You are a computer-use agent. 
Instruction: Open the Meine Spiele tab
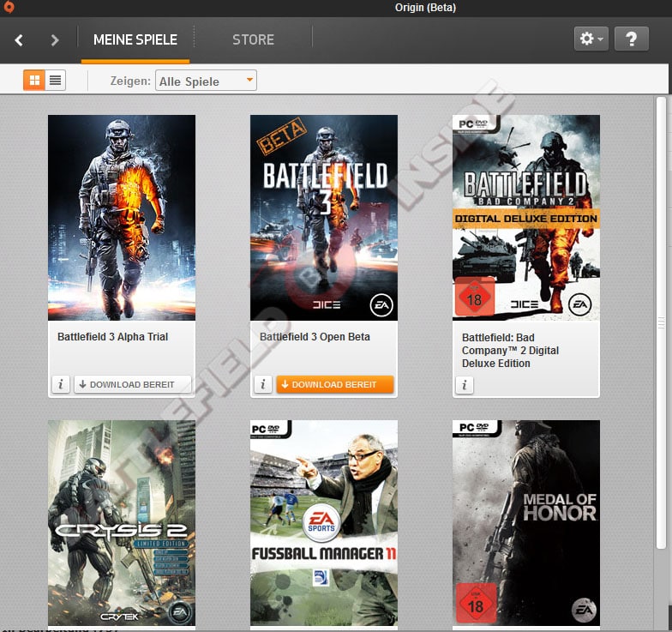pyautogui.click(x=135, y=39)
